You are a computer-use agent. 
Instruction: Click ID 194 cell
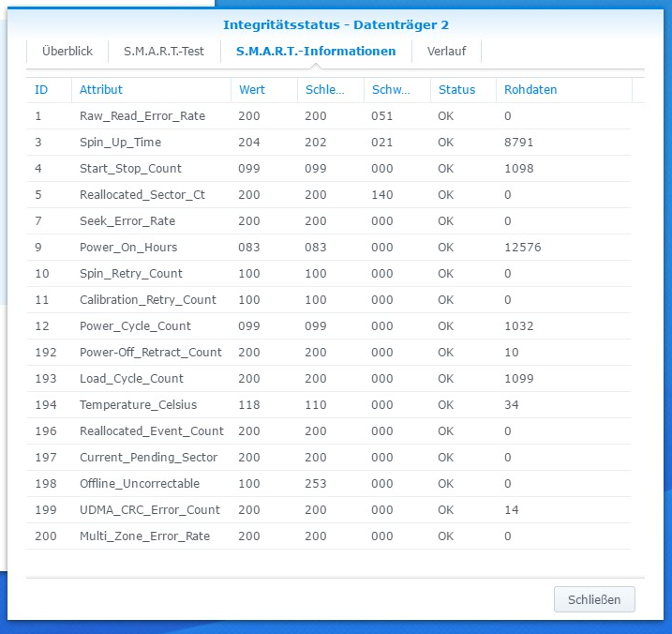click(45, 404)
